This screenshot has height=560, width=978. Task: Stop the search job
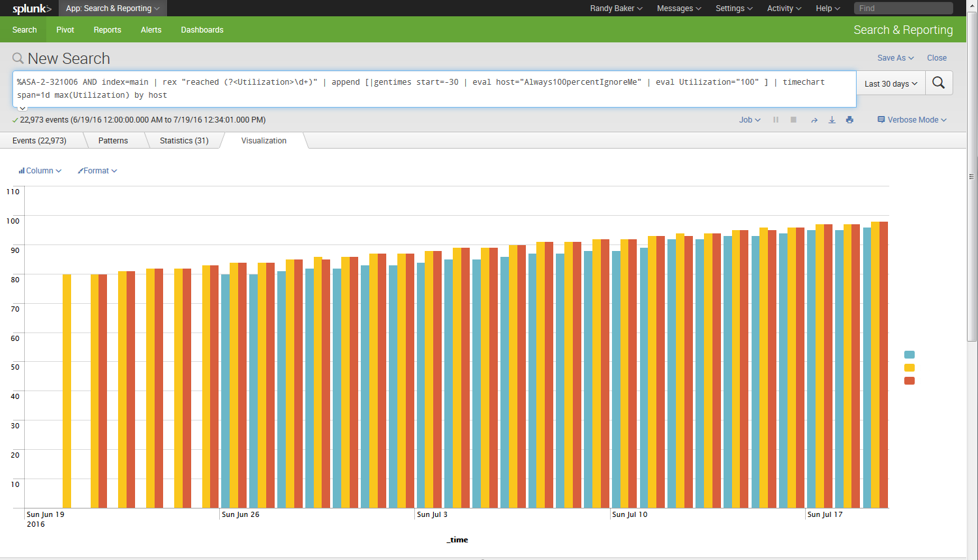[x=792, y=119]
